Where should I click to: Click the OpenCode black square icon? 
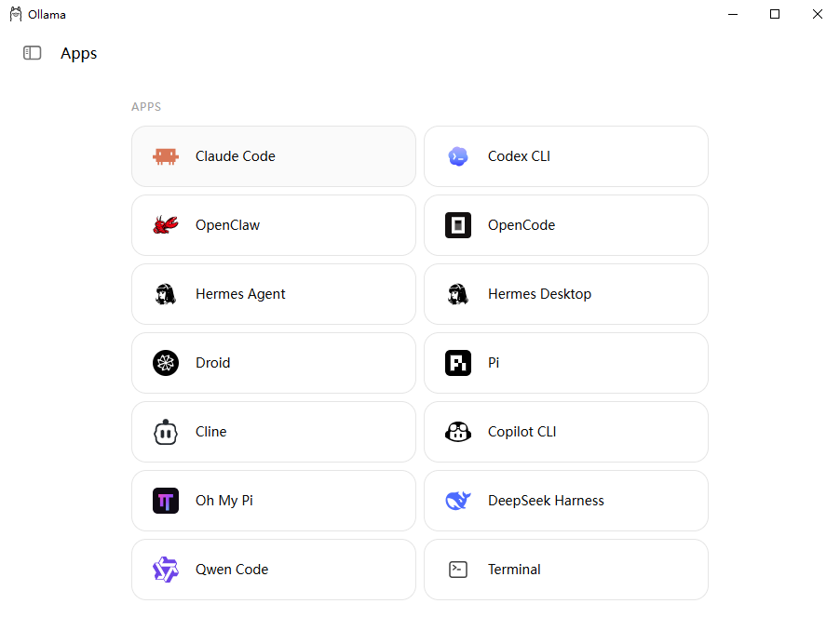pos(458,225)
